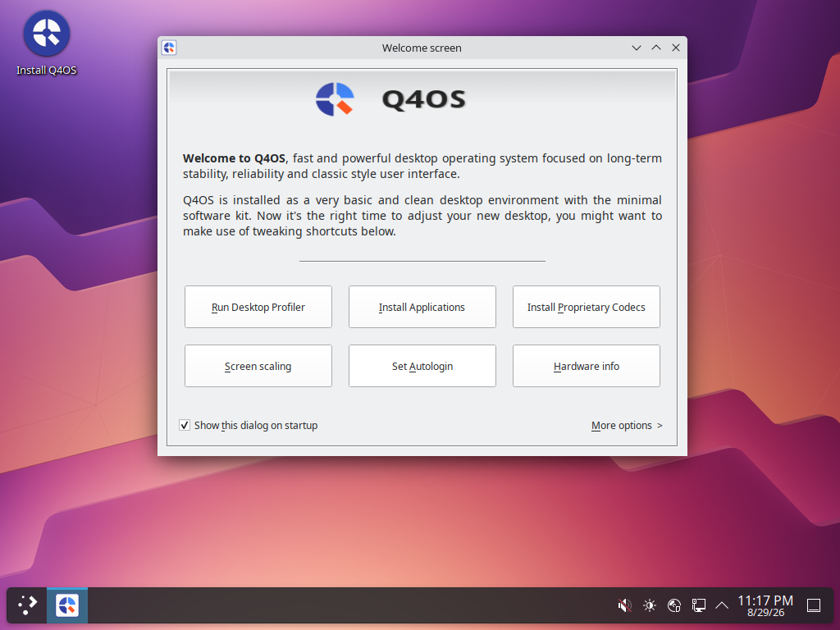The height and width of the screenshot is (630, 840).
Task: Expand the hidden system tray icons arrow
Action: [x=722, y=605]
